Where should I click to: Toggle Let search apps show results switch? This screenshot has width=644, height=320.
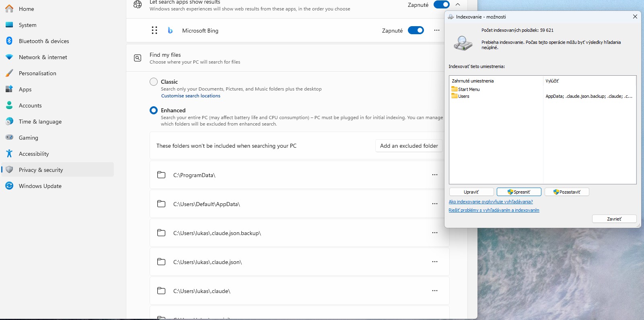pyautogui.click(x=441, y=5)
